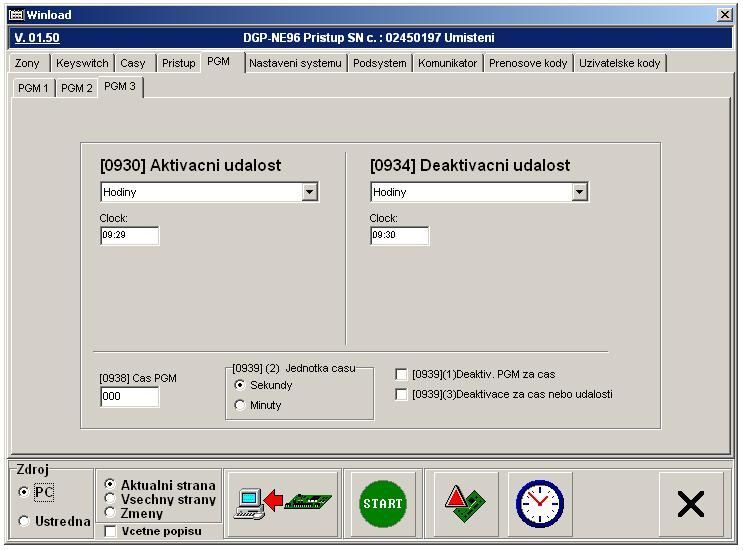Check the Vcetne popisu box
743x550 pixels.
pyautogui.click(x=110, y=531)
